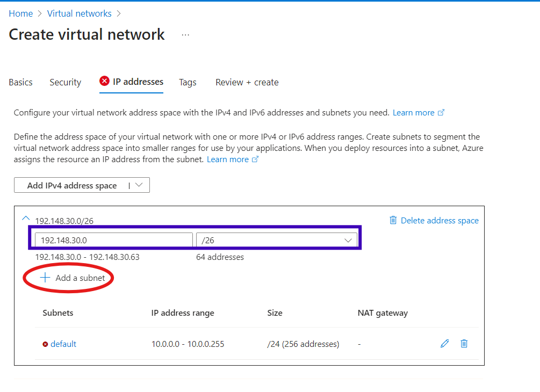Open the Security tab
The width and height of the screenshot is (540, 392).
pyautogui.click(x=65, y=82)
